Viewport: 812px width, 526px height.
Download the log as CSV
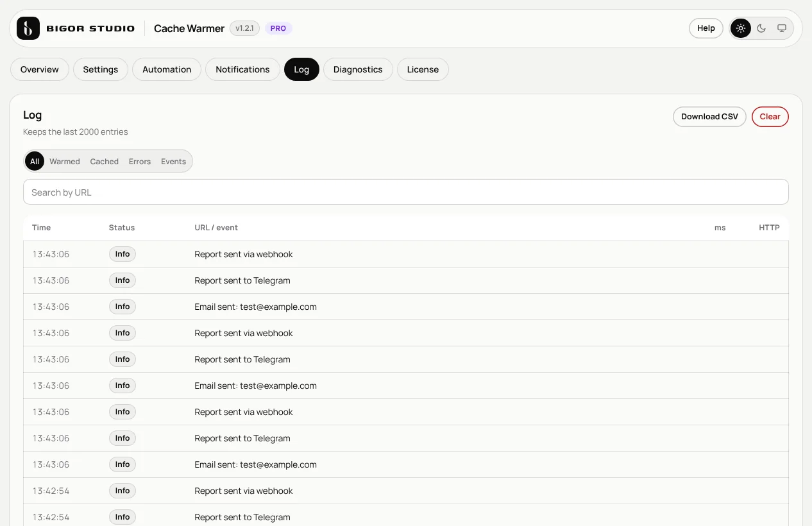click(x=709, y=117)
